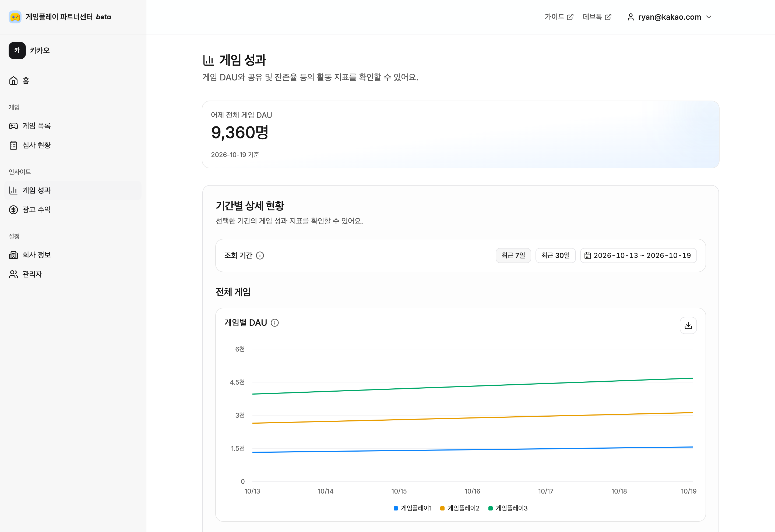
Task: Click the 카카오 company avatar badge
Action: (17, 51)
